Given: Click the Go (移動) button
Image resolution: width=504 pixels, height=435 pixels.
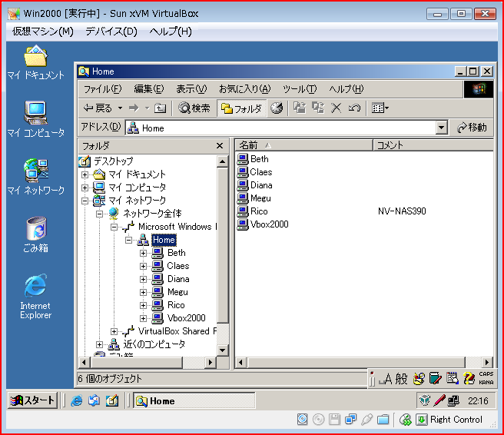Looking at the screenshot, I should [472, 128].
